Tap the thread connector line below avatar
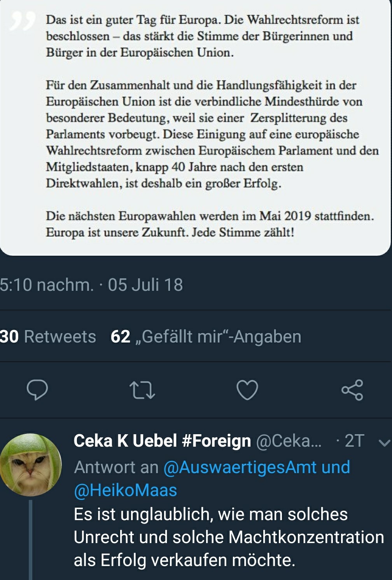The width and height of the screenshot is (392, 580). [x=31, y=540]
